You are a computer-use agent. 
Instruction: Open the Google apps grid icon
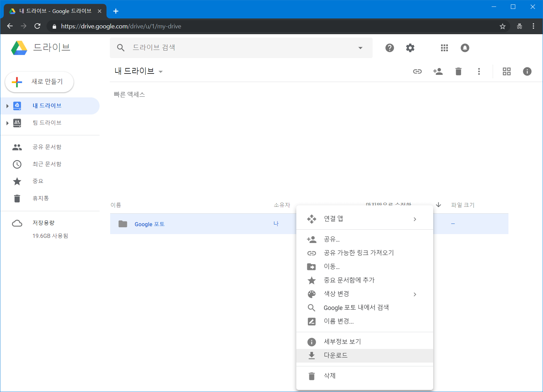tap(444, 48)
